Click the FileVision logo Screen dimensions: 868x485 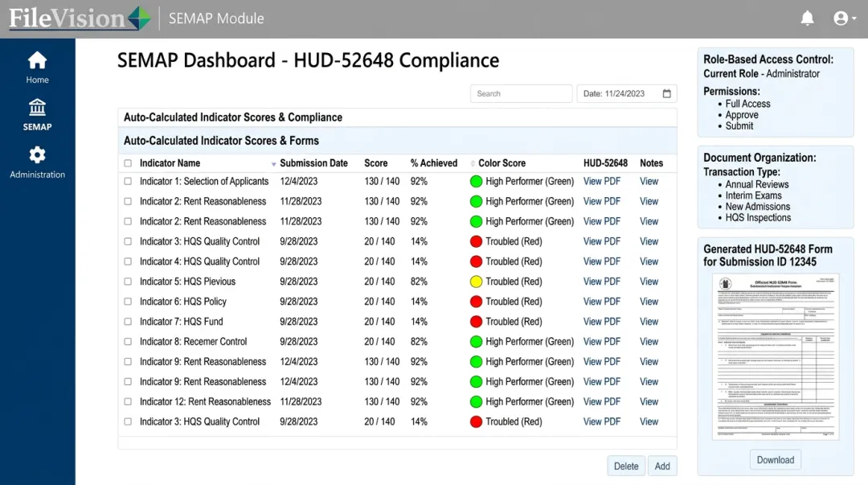pos(79,18)
